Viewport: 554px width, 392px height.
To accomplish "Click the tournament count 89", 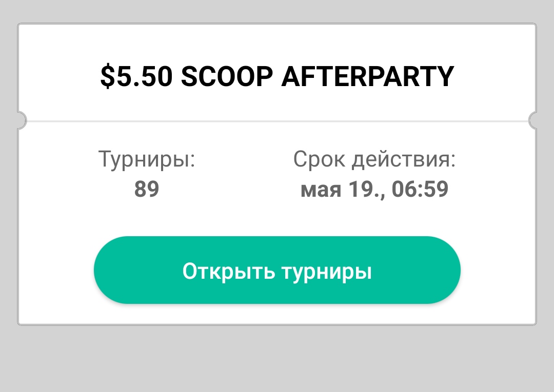I will (147, 189).
